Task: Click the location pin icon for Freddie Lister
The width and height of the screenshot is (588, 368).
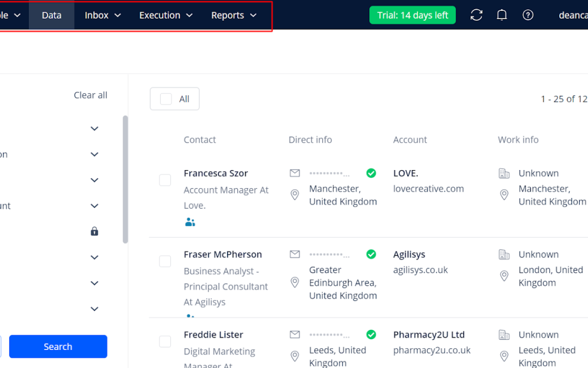Action: (x=295, y=355)
